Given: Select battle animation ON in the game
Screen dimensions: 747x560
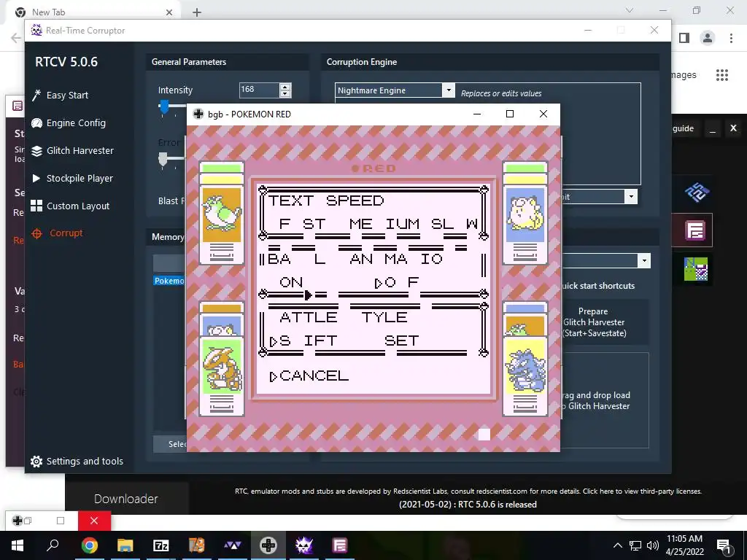Looking at the screenshot, I should pos(291,282).
